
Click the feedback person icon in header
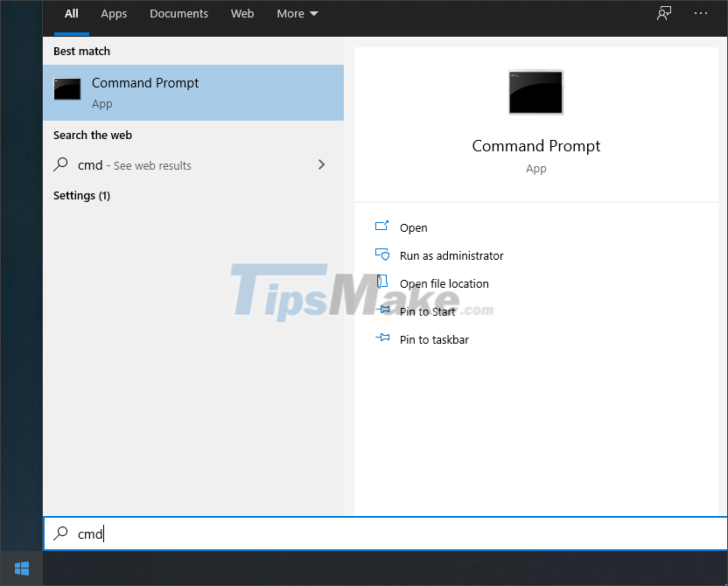pyautogui.click(x=663, y=13)
